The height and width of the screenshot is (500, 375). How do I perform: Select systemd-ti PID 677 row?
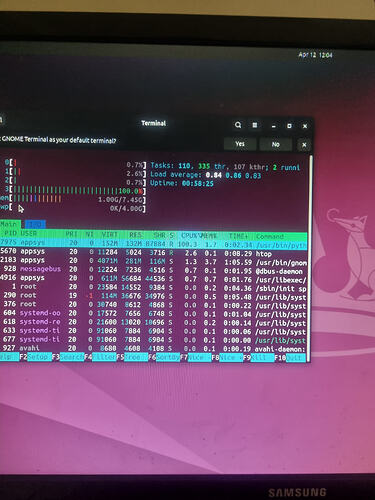(x=153, y=340)
